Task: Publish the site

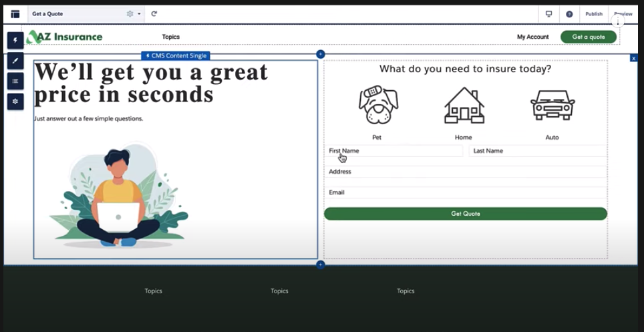Action: click(x=593, y=14)
